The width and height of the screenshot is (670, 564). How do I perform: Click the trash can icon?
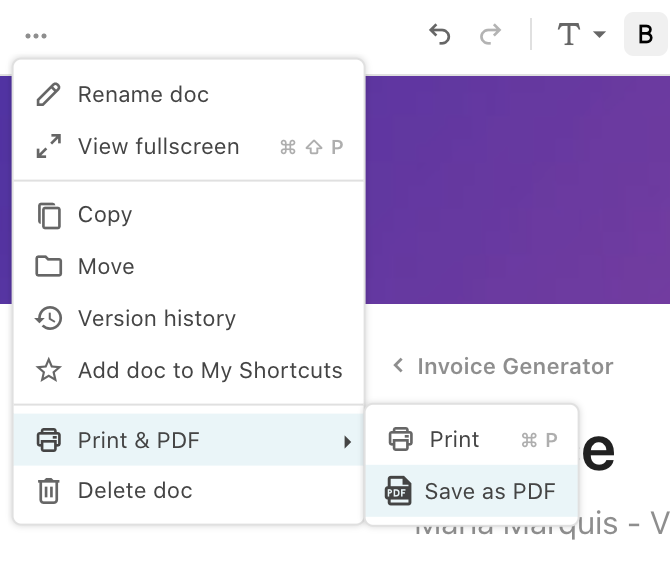(x=48, y=491)
